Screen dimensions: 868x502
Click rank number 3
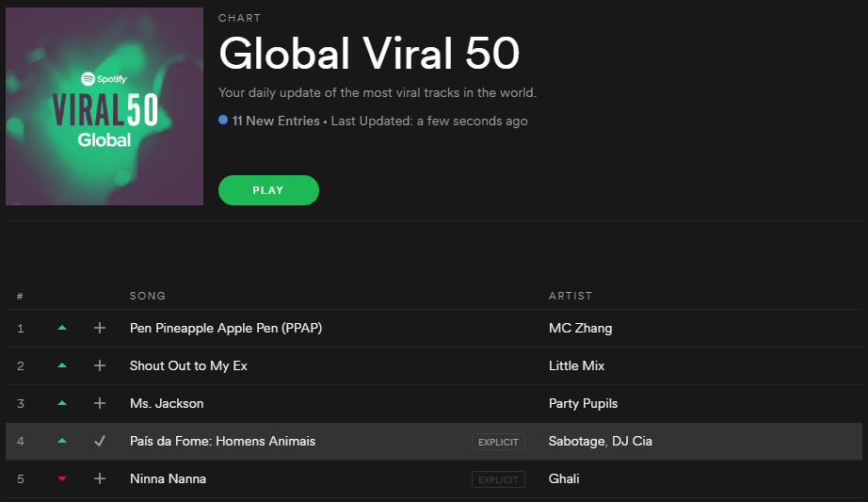coord(21,403)
